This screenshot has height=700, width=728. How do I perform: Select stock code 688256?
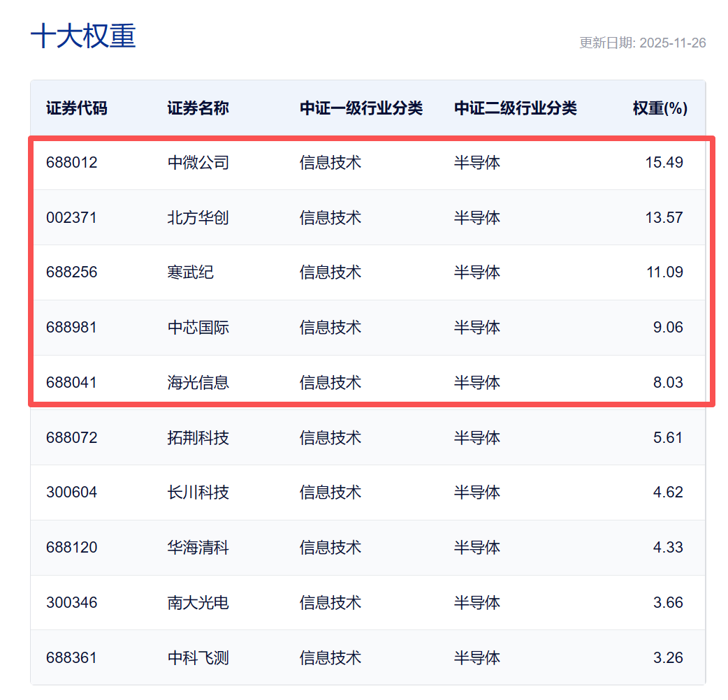coord(72,272)
